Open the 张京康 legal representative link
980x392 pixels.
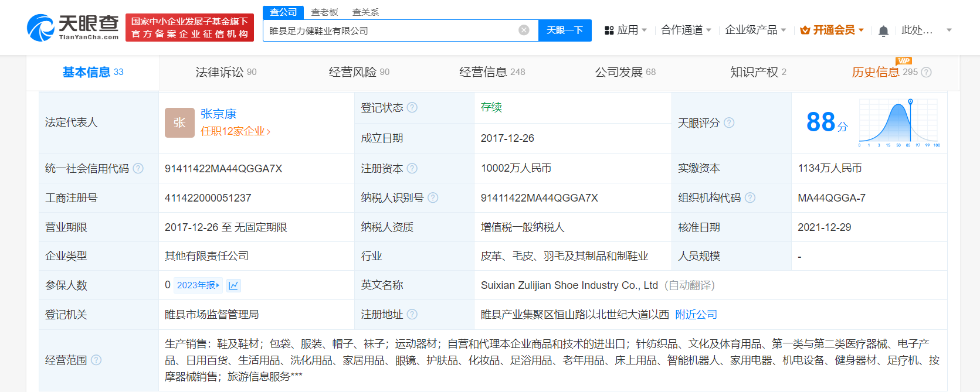click(219, 114)
